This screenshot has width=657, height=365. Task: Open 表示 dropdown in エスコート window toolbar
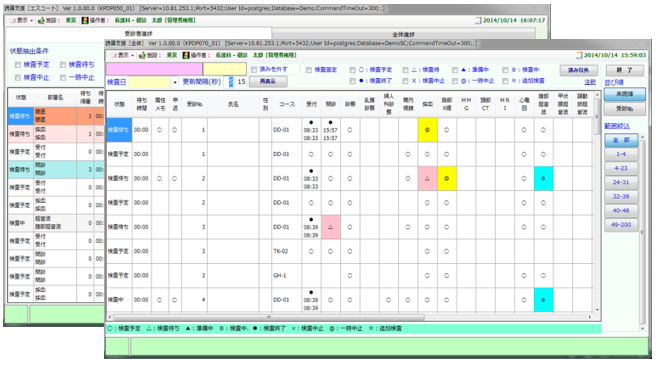pyautogui.click(x=21, y=20)
